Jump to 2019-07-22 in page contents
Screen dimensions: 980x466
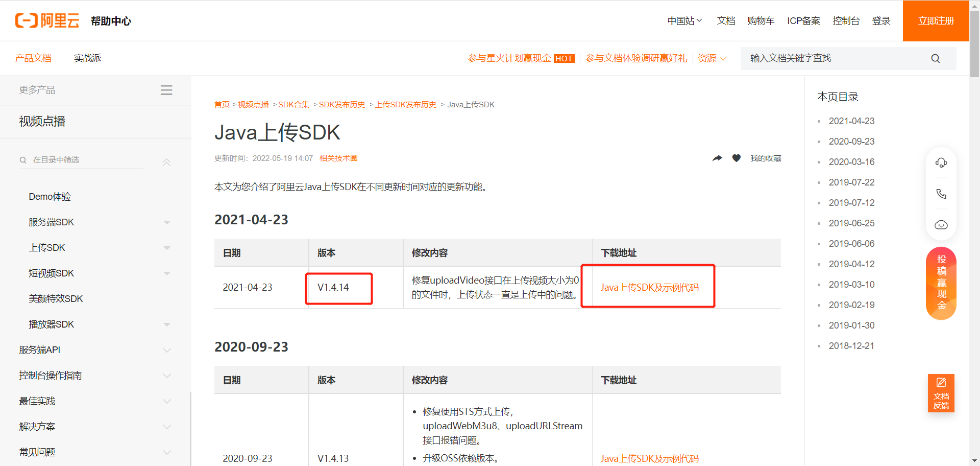[851, 182]
